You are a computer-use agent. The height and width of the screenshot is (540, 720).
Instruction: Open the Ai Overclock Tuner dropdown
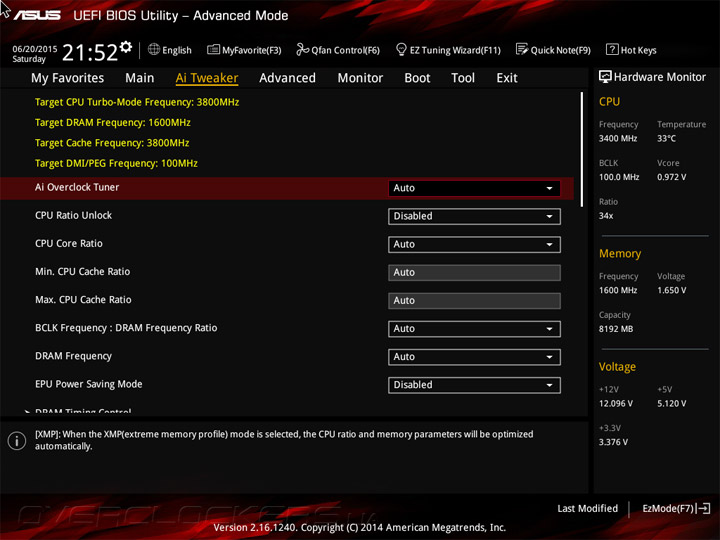point(474,188)
